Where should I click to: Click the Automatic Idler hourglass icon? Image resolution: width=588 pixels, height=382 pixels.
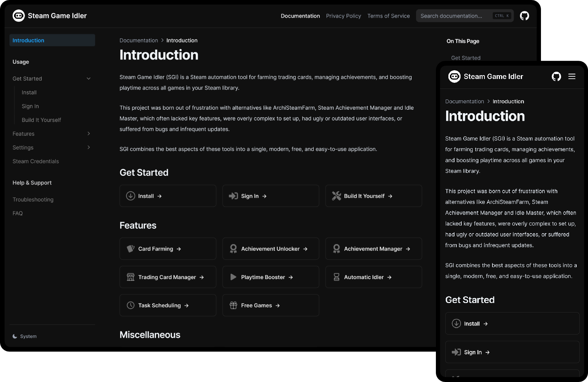(x=336, y=277)
